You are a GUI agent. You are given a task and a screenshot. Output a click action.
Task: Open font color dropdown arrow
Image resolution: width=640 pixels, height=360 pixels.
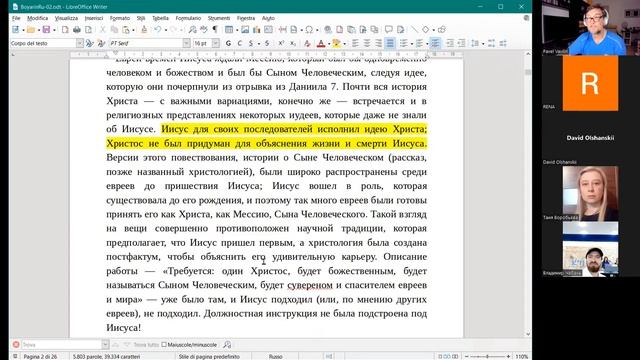point(329,44)
